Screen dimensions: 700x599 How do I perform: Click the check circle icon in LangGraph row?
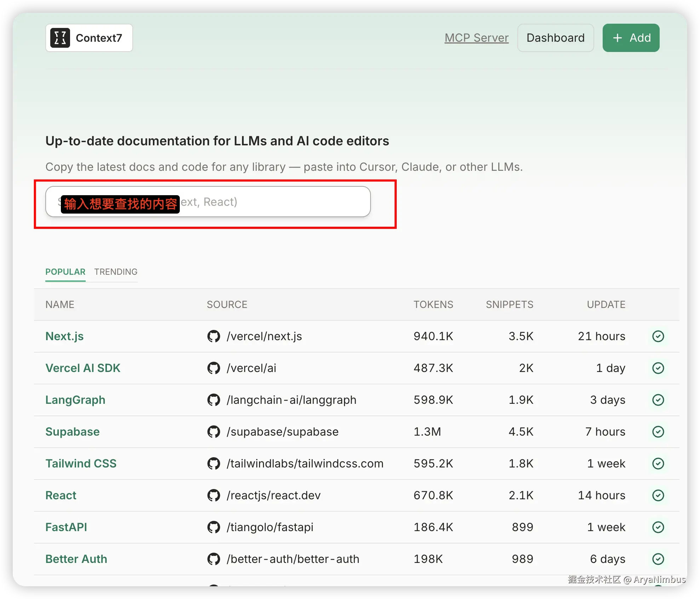click(x=658, y=400)
